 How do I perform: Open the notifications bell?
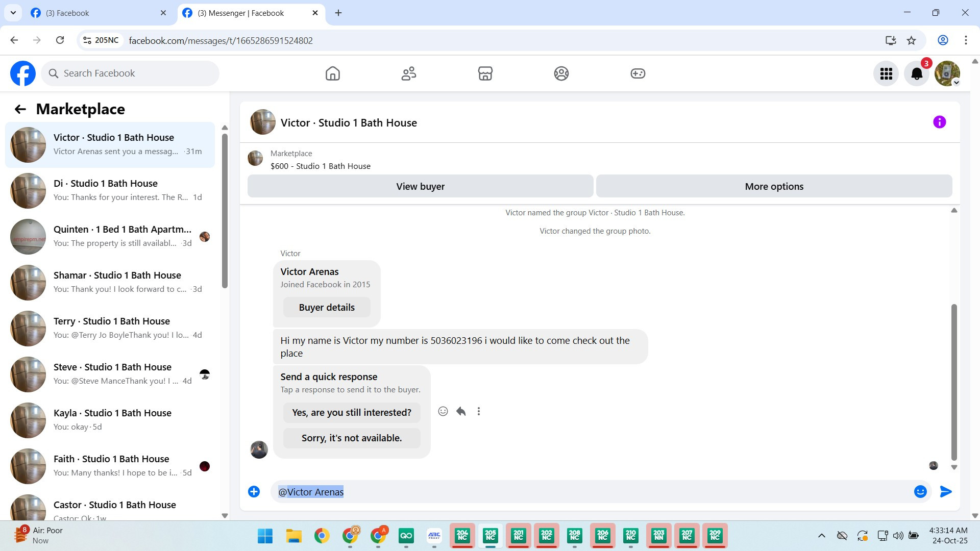tap(917, 73)
